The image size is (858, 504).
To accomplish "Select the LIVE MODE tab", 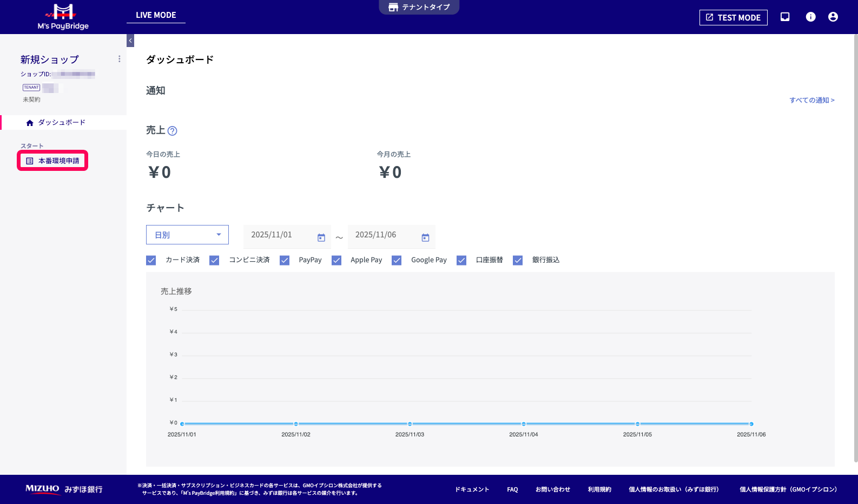I will tap(156, 15).
